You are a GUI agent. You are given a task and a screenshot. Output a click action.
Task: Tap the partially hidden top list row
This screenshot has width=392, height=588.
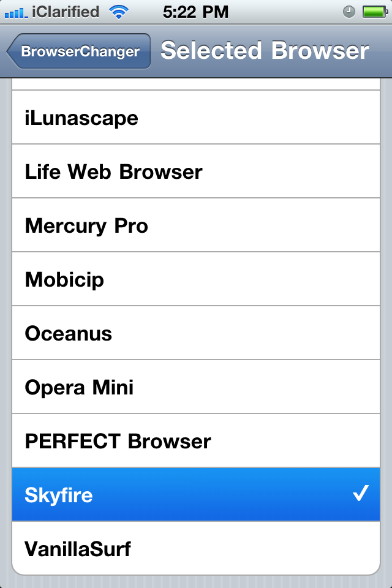coord(196,85)
